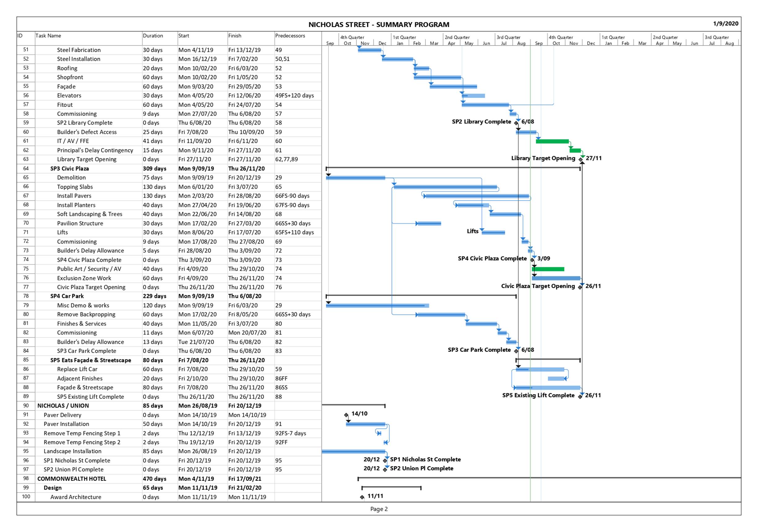Select the Fitout task name

pyautogui.click(x=65, y=105)
